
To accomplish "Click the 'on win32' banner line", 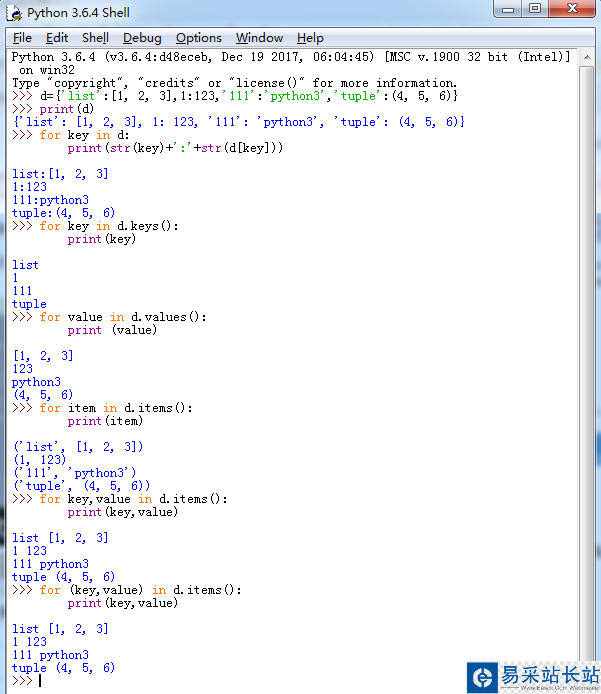I will 46,70.
